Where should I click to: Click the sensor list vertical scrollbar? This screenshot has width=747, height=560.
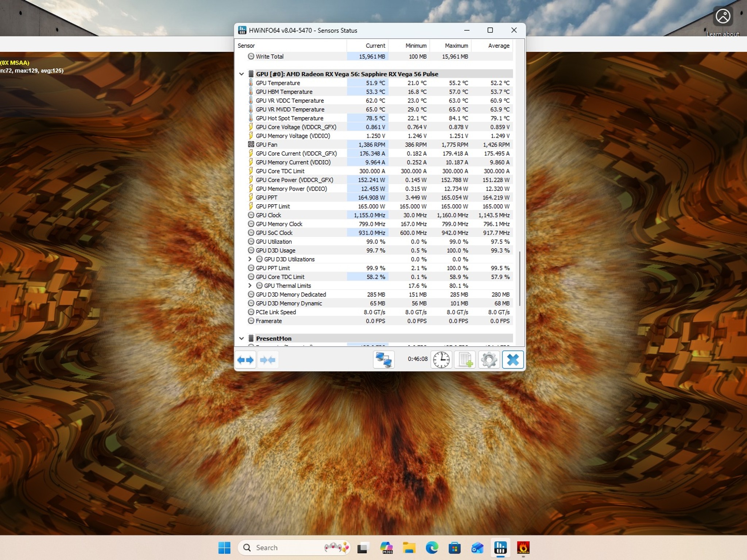click(x=519, y=279)
